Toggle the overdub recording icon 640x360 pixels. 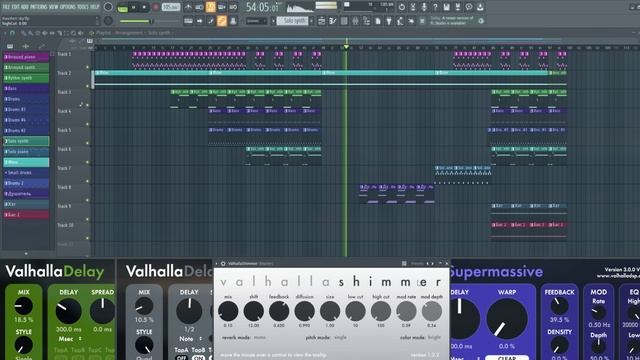[x=222, y=7]
